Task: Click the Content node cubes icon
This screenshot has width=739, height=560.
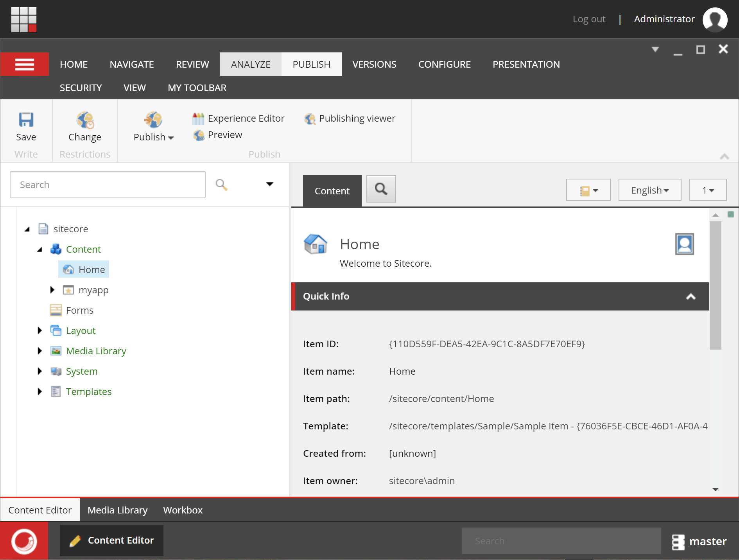Action: 56,249
